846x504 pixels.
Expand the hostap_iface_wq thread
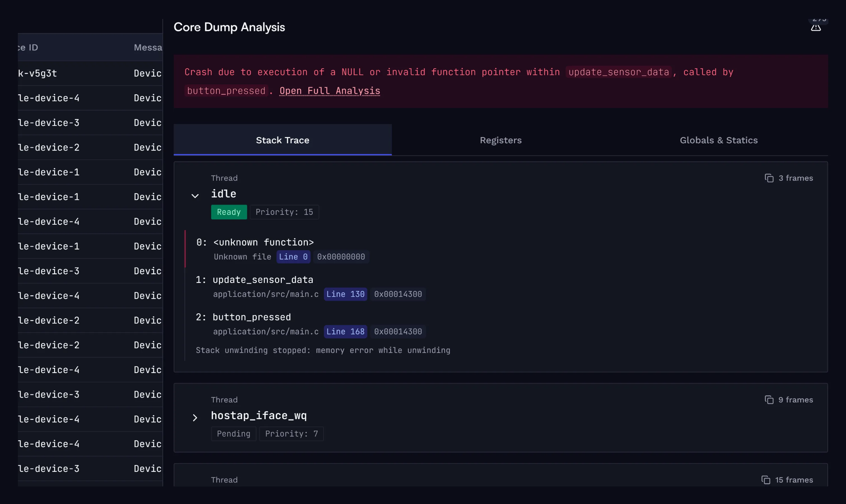[x=195, y=418]
